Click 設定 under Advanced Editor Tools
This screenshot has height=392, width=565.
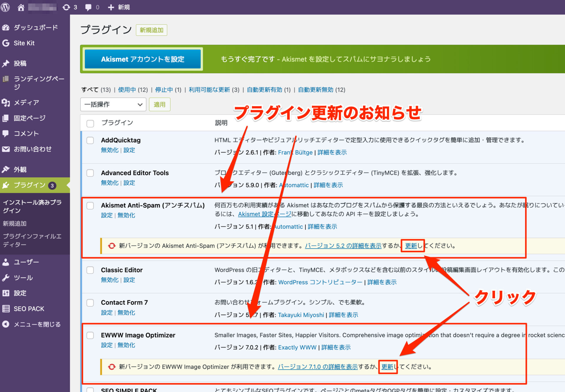pos(129,183)
